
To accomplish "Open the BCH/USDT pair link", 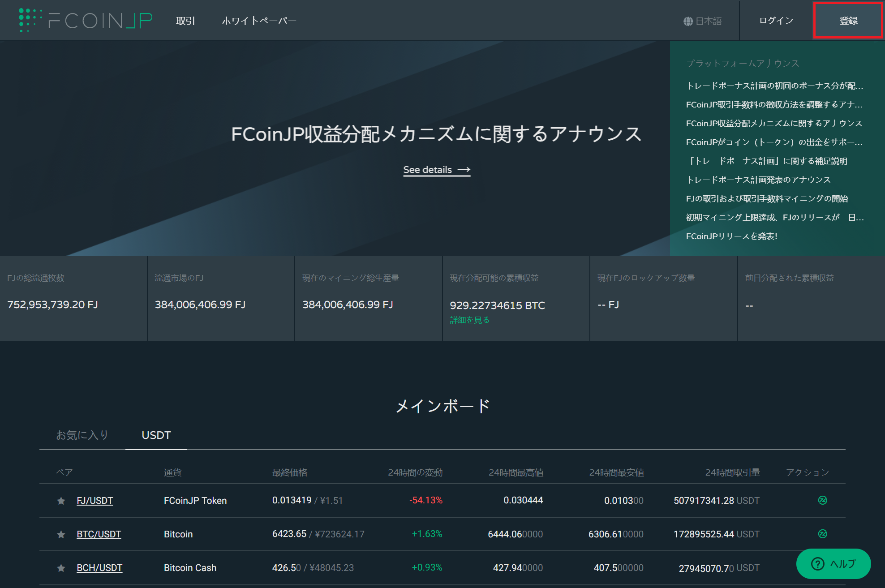I will click(99, 568).
